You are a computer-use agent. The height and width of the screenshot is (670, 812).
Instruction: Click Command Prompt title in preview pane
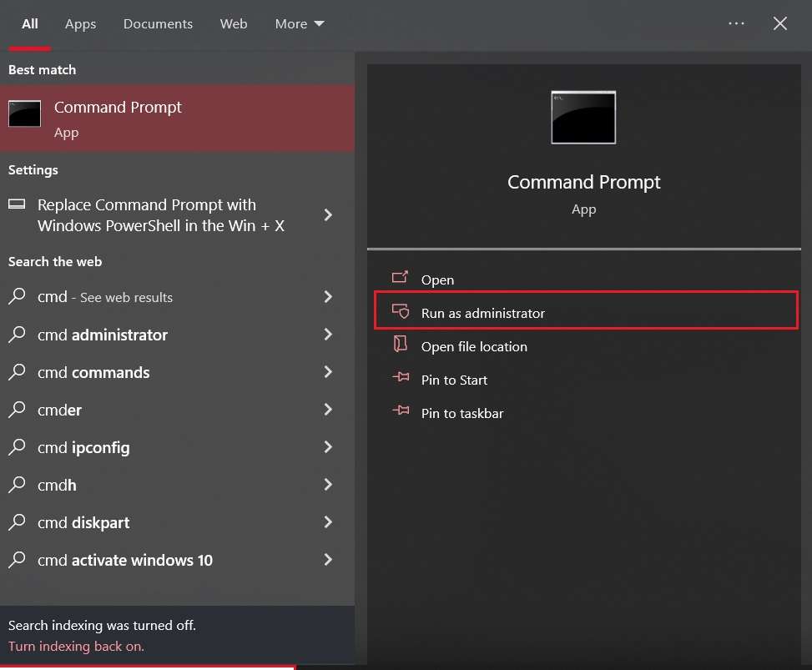coord(583,182)
